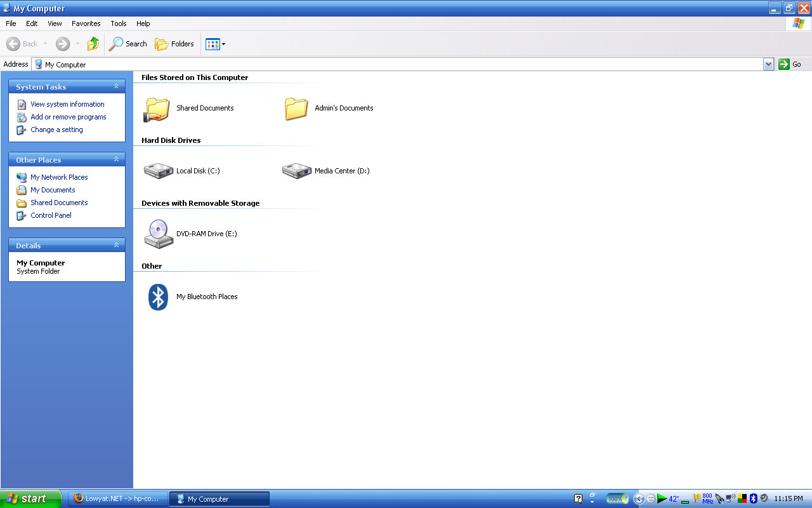This screenshot has height=508, width=812.
Task: Click the Bluetooth icon in system tray
Action: (754, 498)
